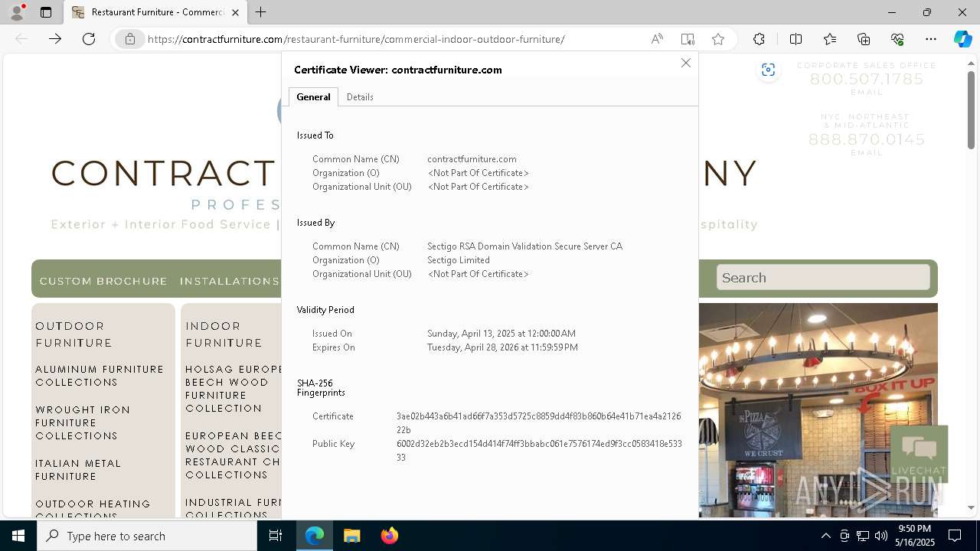Image resolution: width=980 pixels, height=551 pixels.
Task: Select the Issued On date value
Action: click(501, 334)
